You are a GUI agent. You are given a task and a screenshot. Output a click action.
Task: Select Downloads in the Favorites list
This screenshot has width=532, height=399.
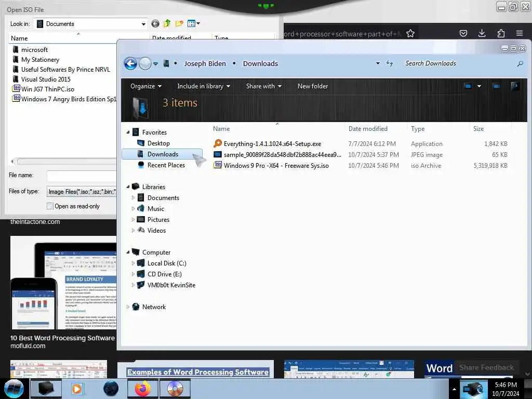(x=162, y=154)
